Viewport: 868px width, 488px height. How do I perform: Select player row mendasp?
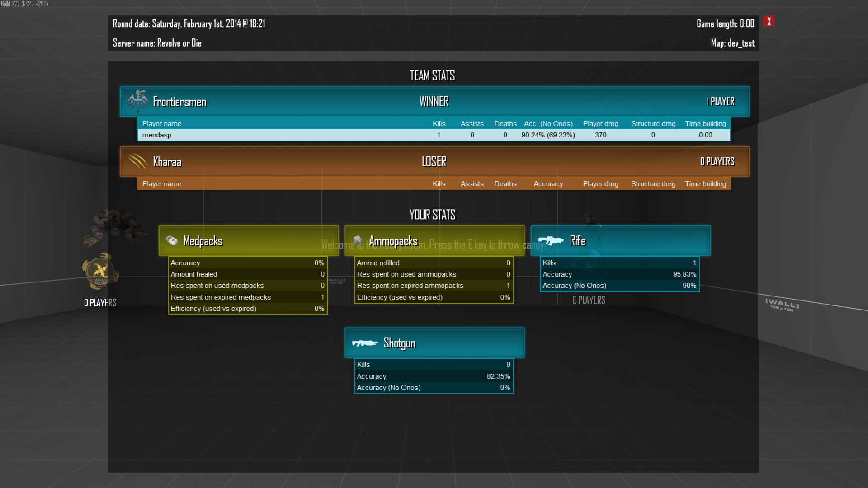(x=434, y=135)
